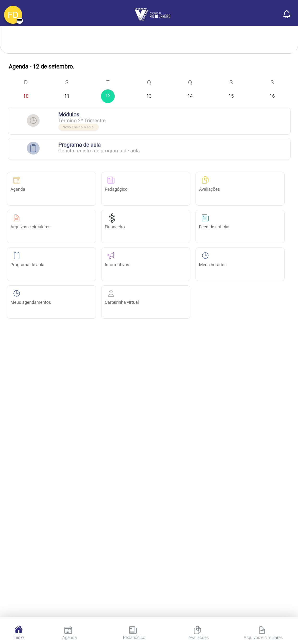Open notifications bell

click(286, 14)
